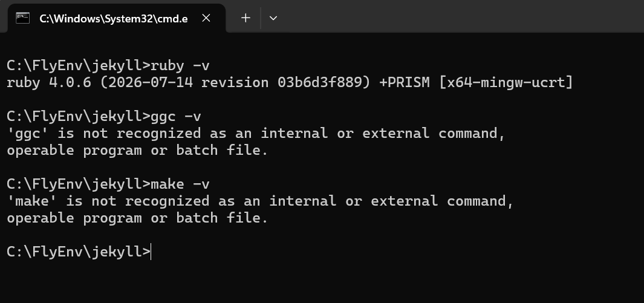Image resolution: width=644 pixels, height=303 pixels.
Task: Click the 'make' is not recognized error line
Action: [260, 201]
